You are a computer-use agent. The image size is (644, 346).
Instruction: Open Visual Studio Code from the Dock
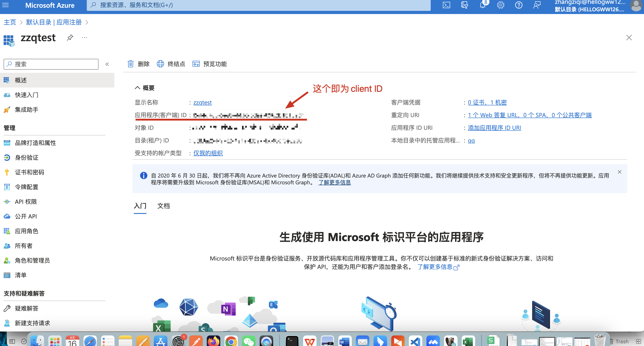pyautogui.click(x=415, y=341)
